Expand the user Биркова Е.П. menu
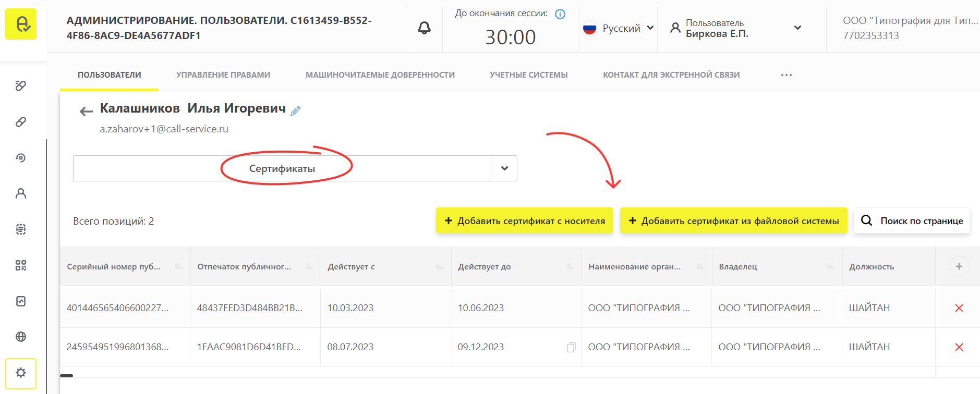980x394 pixels. pyautogui.click(x=797, y=28)
